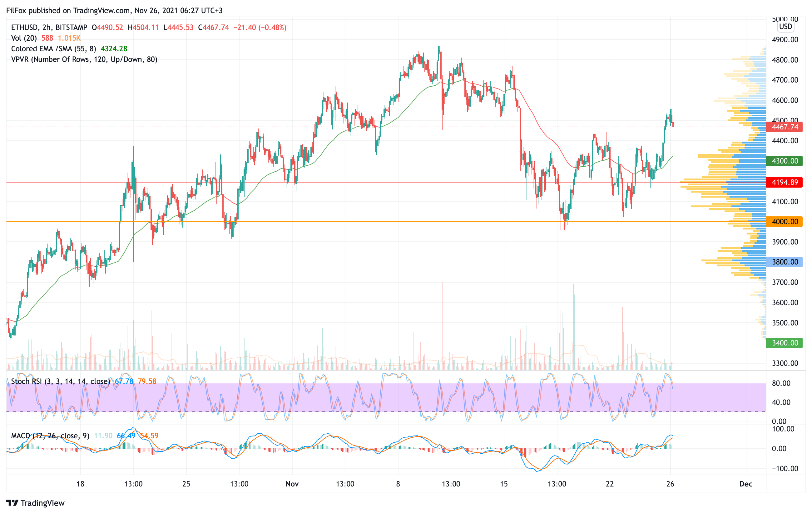
Task: Click the orange 4000.00 price level label
Action: click(x=784, y=222)
